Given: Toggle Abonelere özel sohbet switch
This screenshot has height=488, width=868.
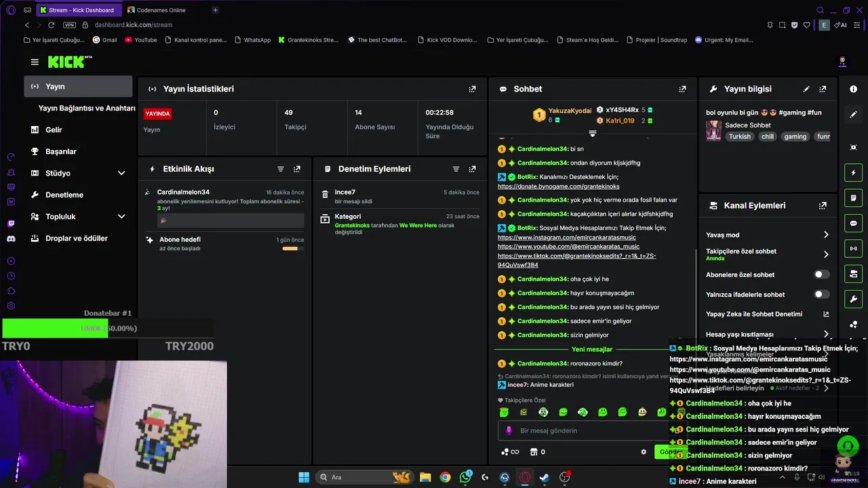Looking at the screenshot, I should (821, 274).
